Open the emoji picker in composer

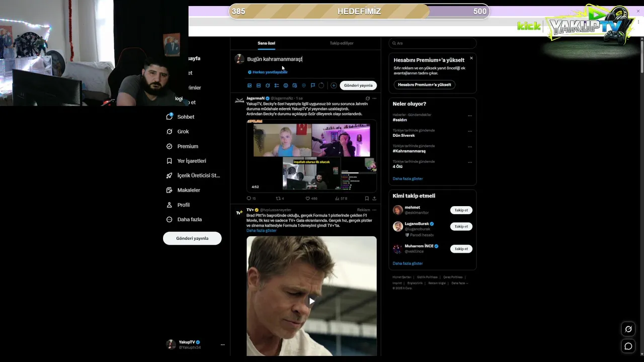286,85
